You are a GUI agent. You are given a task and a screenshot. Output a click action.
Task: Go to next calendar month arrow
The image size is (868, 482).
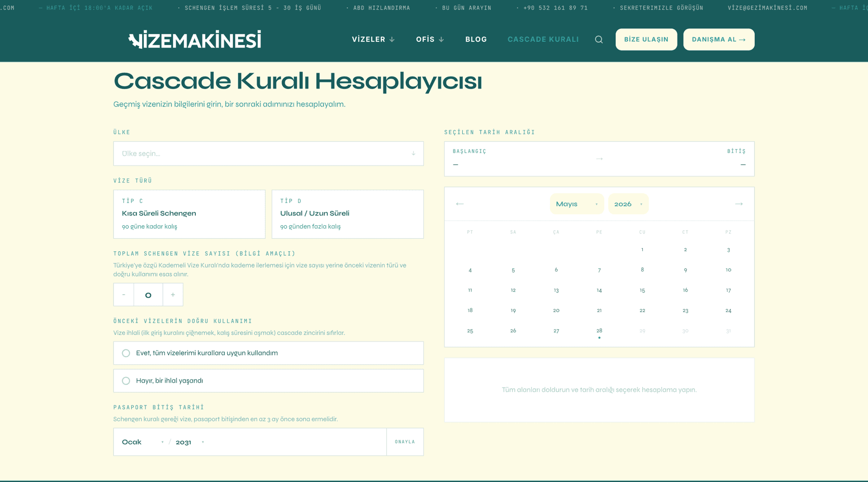(739, 204)
